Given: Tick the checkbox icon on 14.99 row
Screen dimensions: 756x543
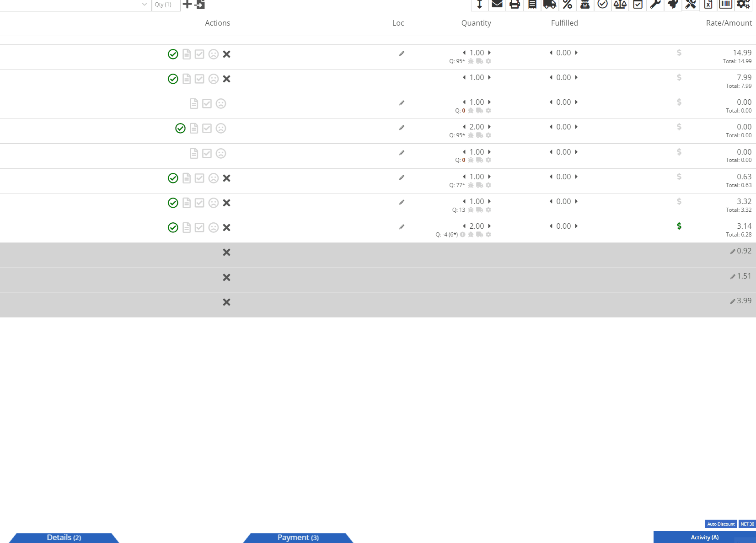Looking at the screenshot, I should (x=199, y=54).
